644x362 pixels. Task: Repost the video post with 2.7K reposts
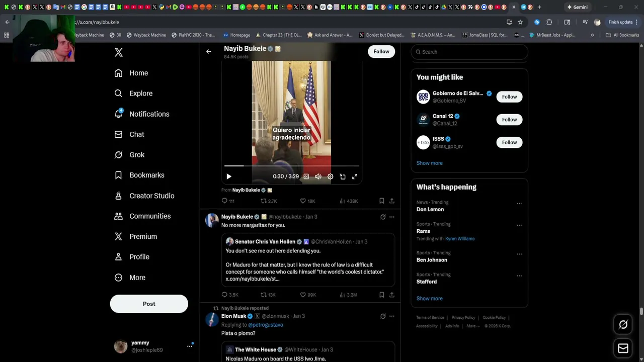pos(269,201)
